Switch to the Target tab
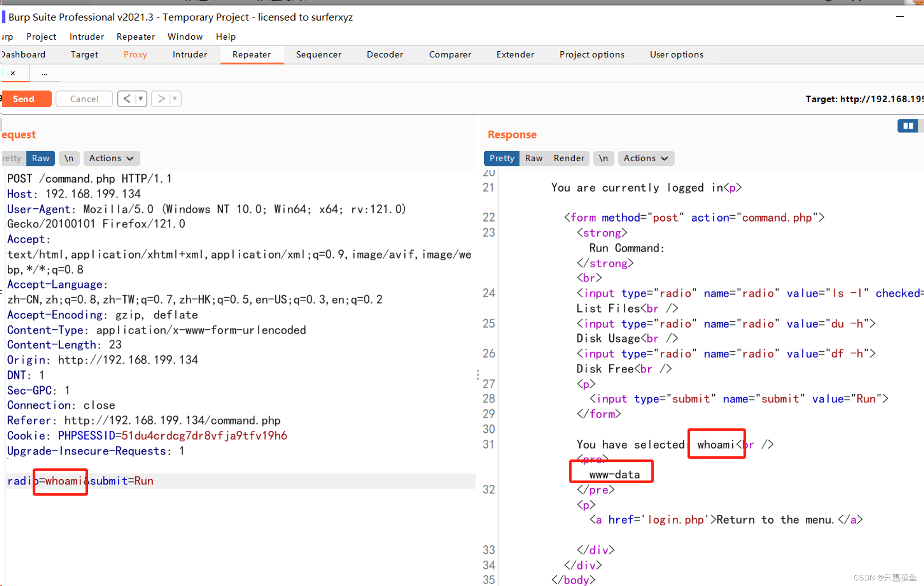 pyautogui.click(x=85, y=54)
